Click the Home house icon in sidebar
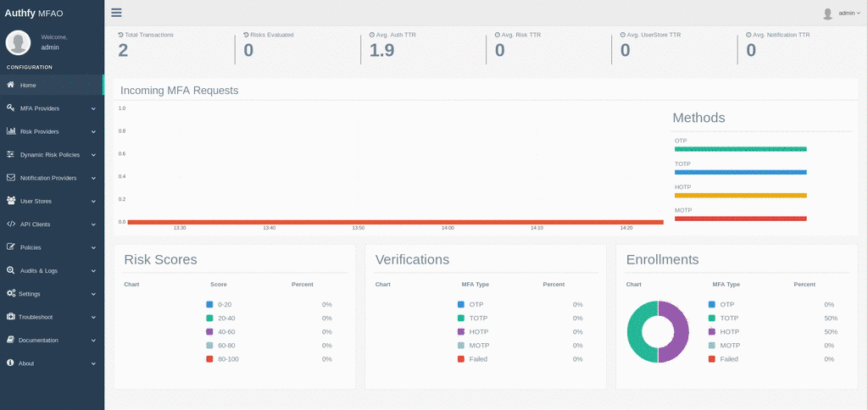The image size is (868, 410). (10, 85)
